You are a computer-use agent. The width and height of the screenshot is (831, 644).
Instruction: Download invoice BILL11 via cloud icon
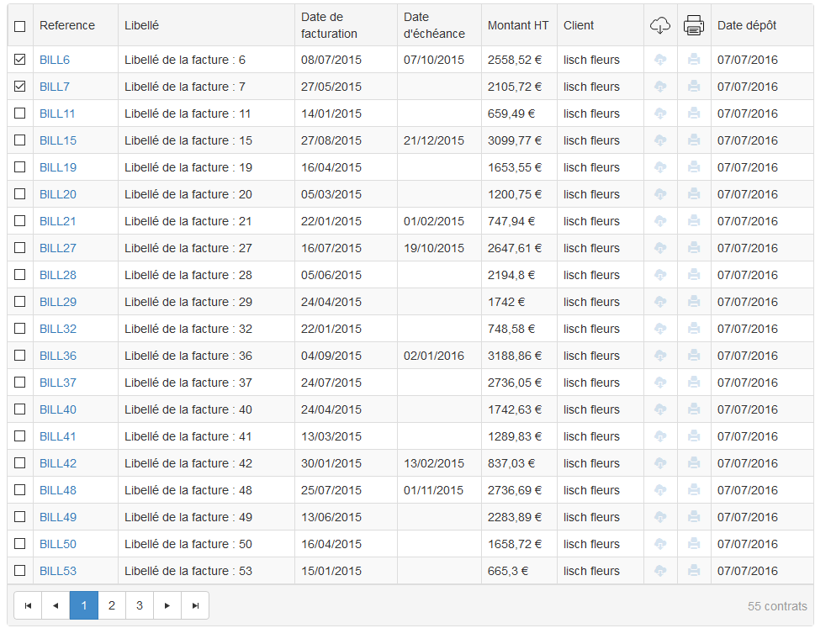659,113
